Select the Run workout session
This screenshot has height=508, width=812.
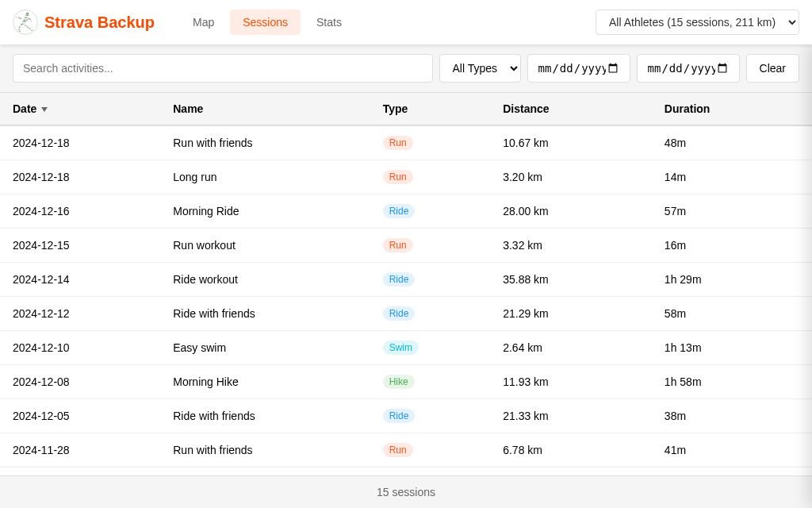coord(204,246)
